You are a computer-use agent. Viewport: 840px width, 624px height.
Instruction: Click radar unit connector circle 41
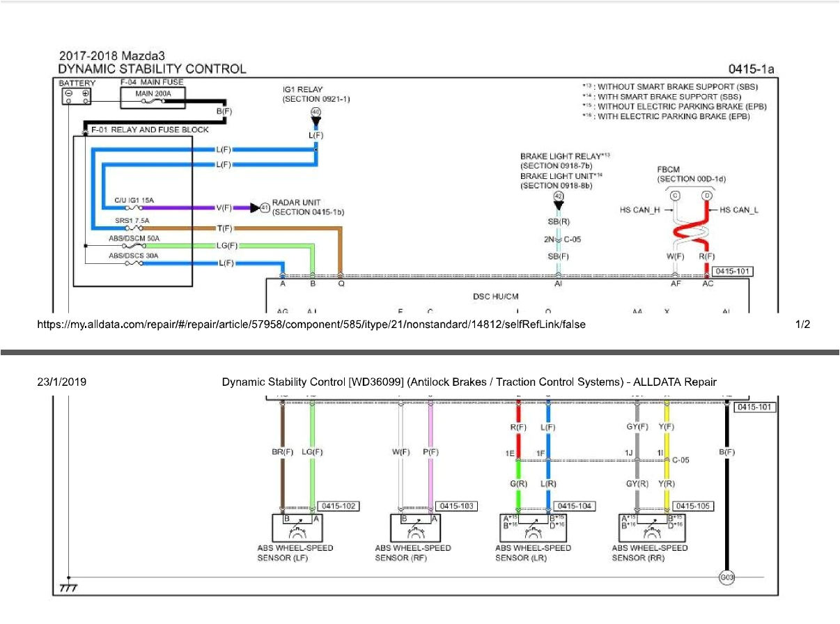(x=265, y=208)
